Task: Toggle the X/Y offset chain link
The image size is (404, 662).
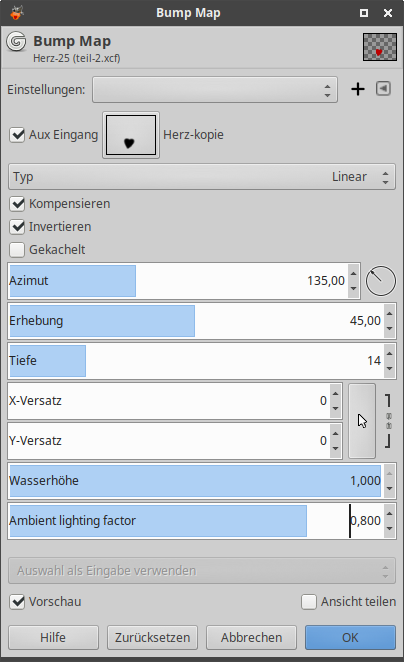Action: tap(388, 421)
